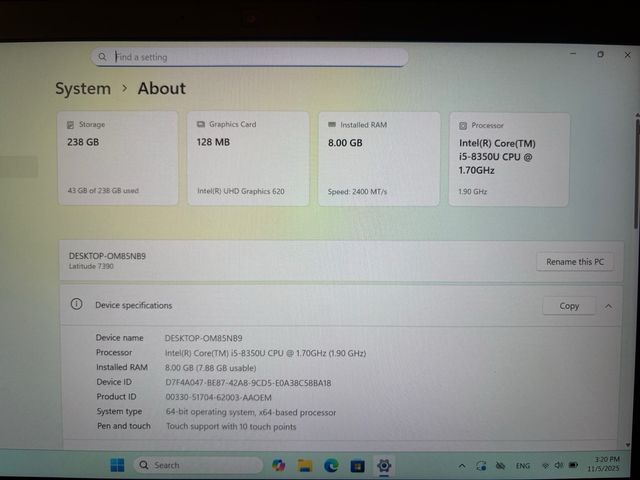The height and width of the screenshot is (480, 640).
Task: Select the Processor specification value text
Action: pos(265,353)
